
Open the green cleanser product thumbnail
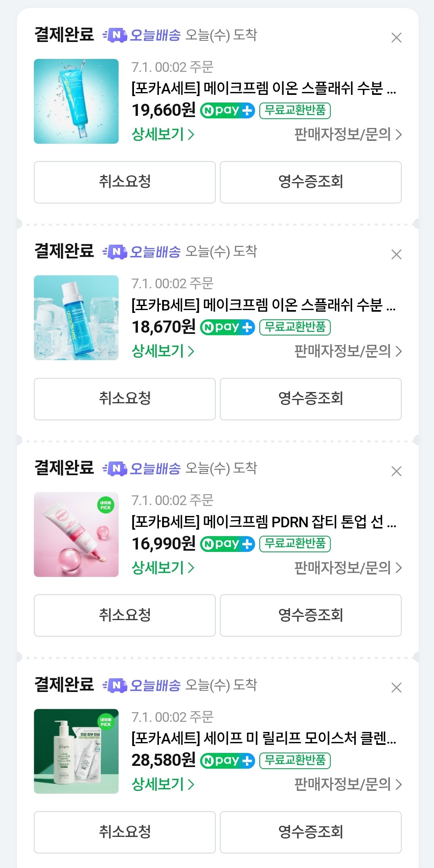(76, 751)
